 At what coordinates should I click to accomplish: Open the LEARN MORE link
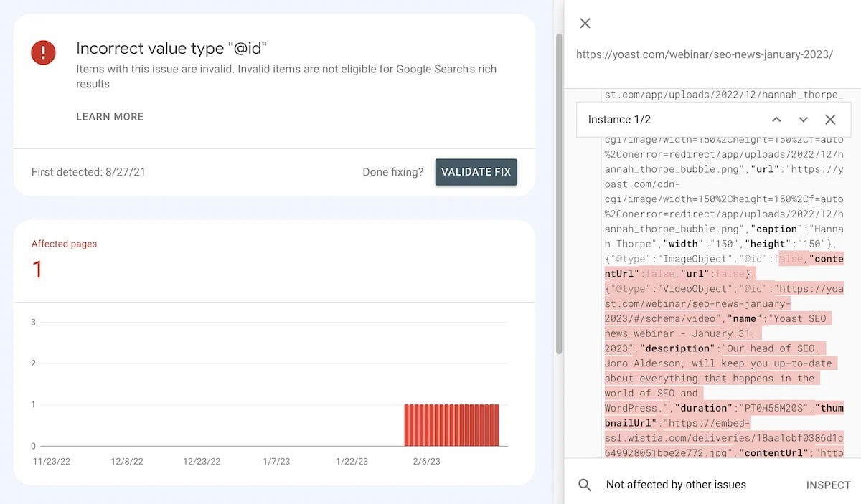point(110,116)
